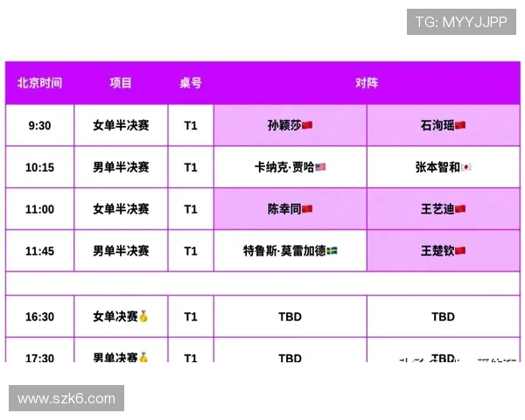The image size is (525, 420).
Task: Click the player name 特鲁斯·莫雷加德
Action: tap(284, 251)
